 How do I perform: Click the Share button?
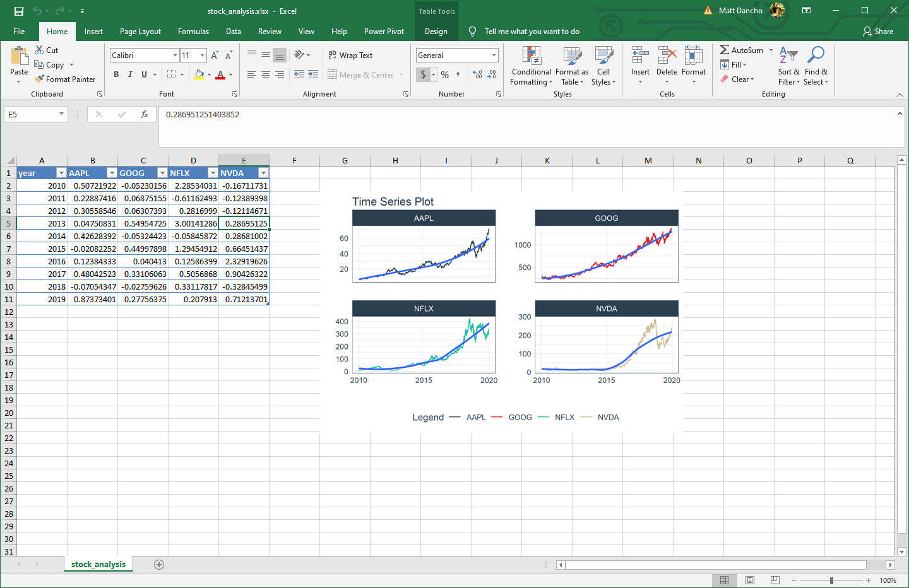click(x=878, y=31)
